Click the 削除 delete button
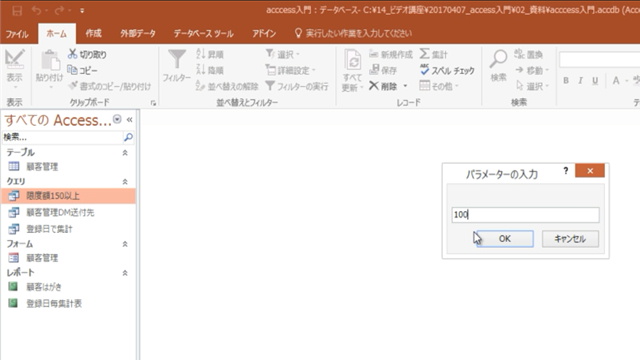The height and width of the screenshot is (360, 640). (x=383, y=86)
